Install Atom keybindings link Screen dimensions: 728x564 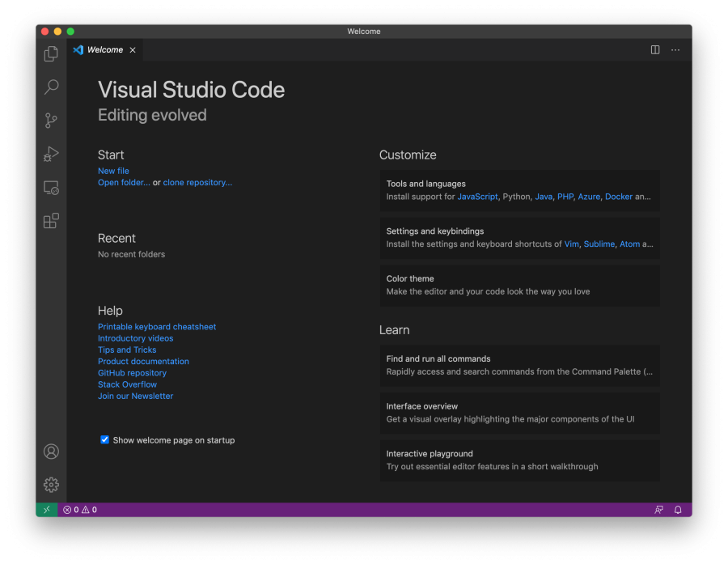(629, 244)
